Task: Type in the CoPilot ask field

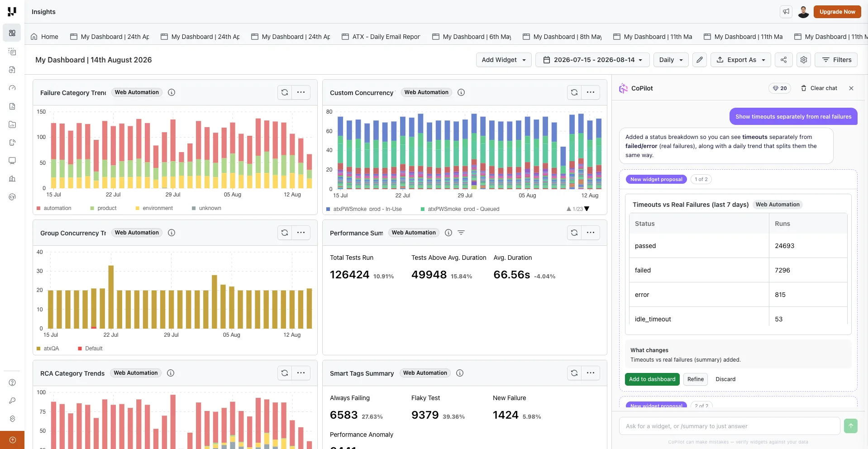Action: click(x=730, y=426)
